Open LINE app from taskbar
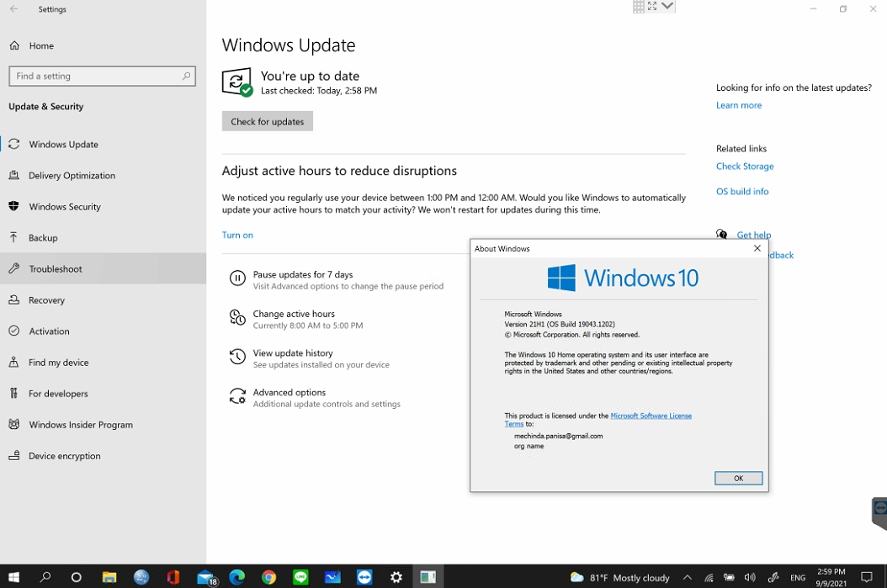Image resolution: width=887 pixels, height=588 pixels. 300,577
